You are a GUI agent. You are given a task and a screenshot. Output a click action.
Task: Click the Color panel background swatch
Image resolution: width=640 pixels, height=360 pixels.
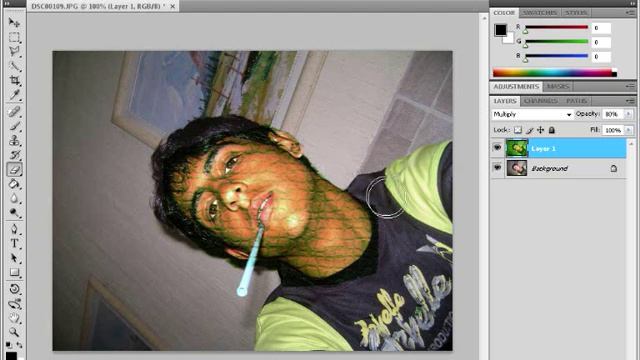(x=509, y=39)
